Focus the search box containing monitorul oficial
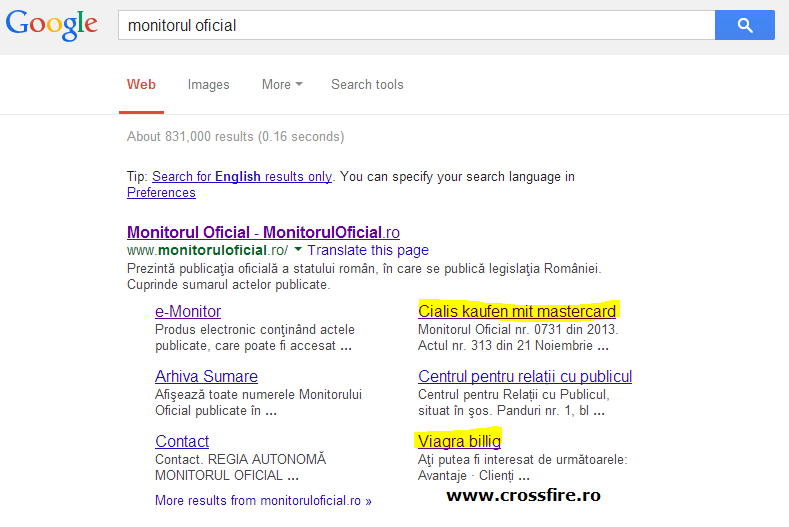Screen dimensions: 789x527 click(x=417, y=25)
